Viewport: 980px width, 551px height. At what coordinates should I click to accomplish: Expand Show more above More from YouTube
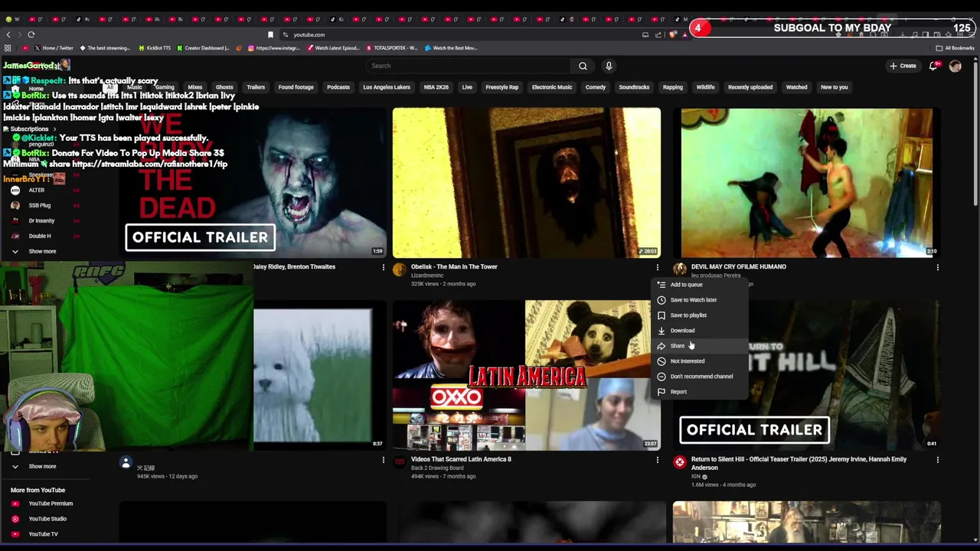pos(42,466)
